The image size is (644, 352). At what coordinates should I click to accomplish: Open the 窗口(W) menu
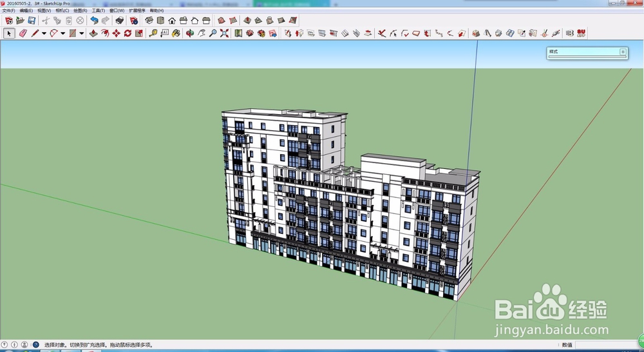[x=117, y=10]
